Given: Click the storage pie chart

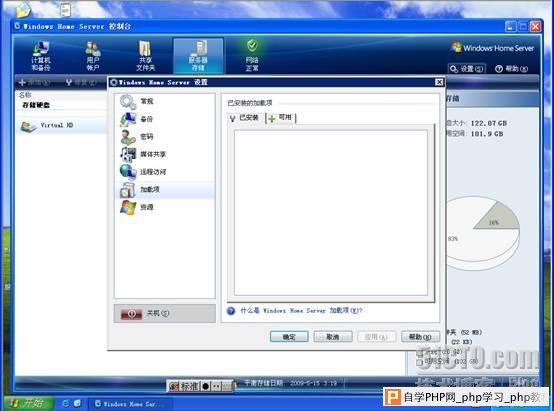Looking at the screenshot, I should [x=483, y=233].
